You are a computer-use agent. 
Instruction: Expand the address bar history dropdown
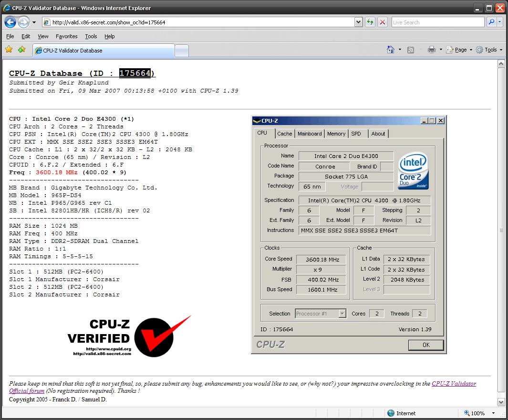358,22
